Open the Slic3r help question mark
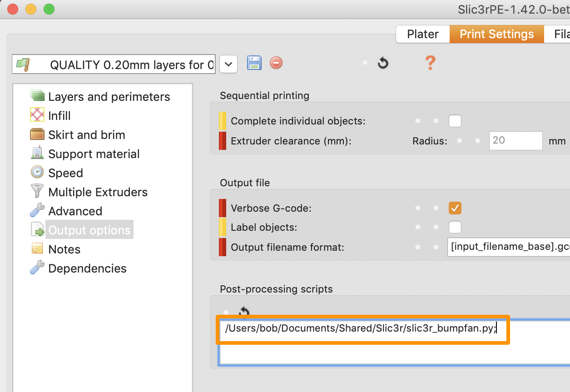 click(430, 63)
